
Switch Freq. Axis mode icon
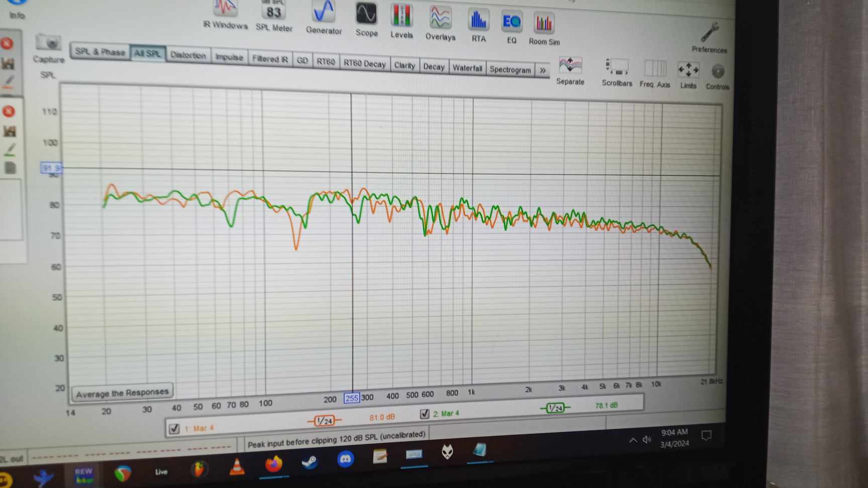(x=655, y=74)
